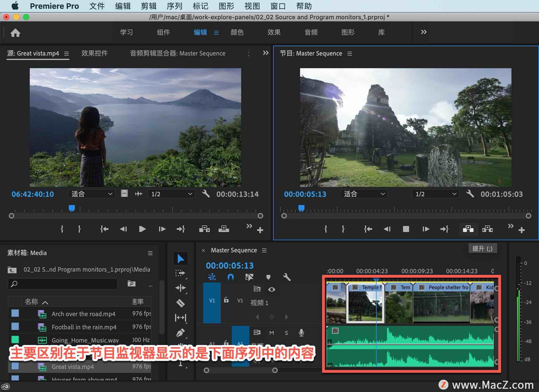Toggle V1 track output eye
The width and height of the screenshot is (539, 392).
271,289
